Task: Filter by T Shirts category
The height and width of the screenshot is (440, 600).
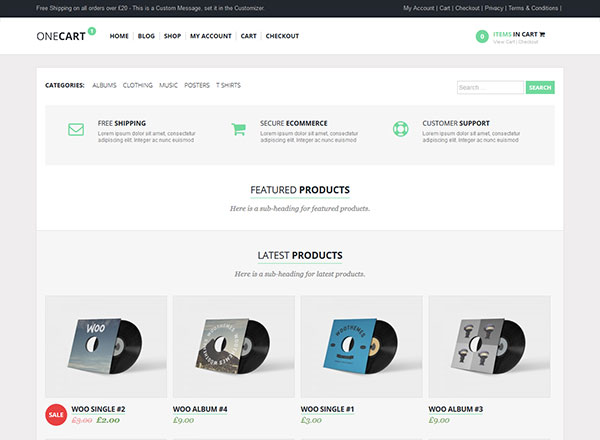Action: pos(228,85)
